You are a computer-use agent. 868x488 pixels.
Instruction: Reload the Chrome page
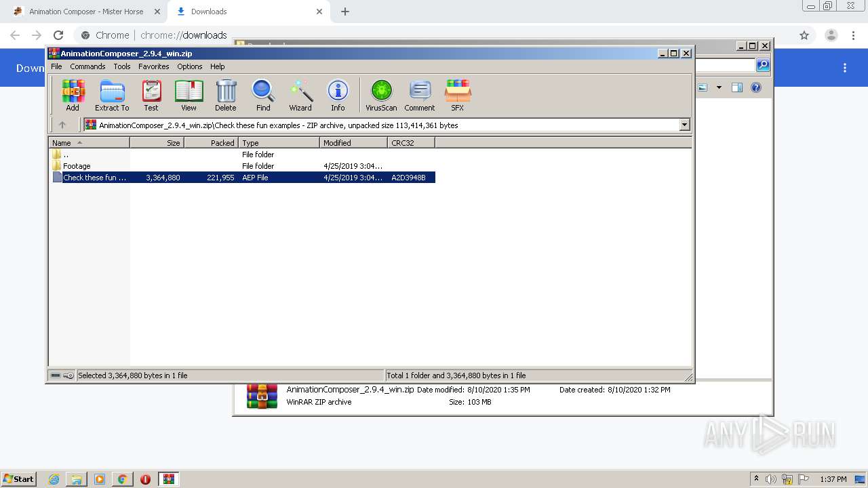[58, 35]
